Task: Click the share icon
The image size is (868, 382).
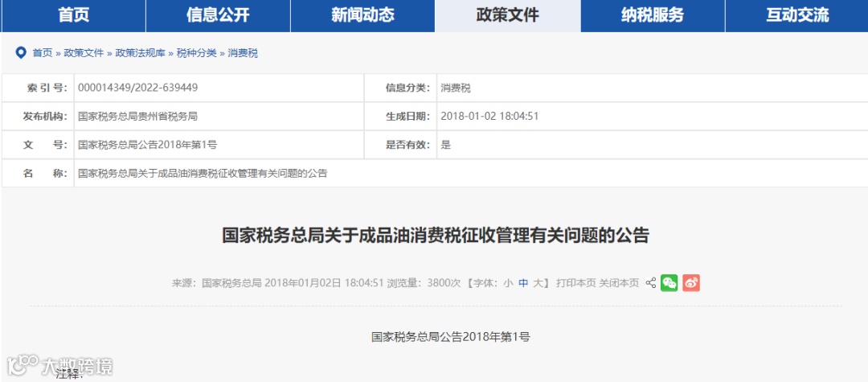Action: (x=651, y=283)
